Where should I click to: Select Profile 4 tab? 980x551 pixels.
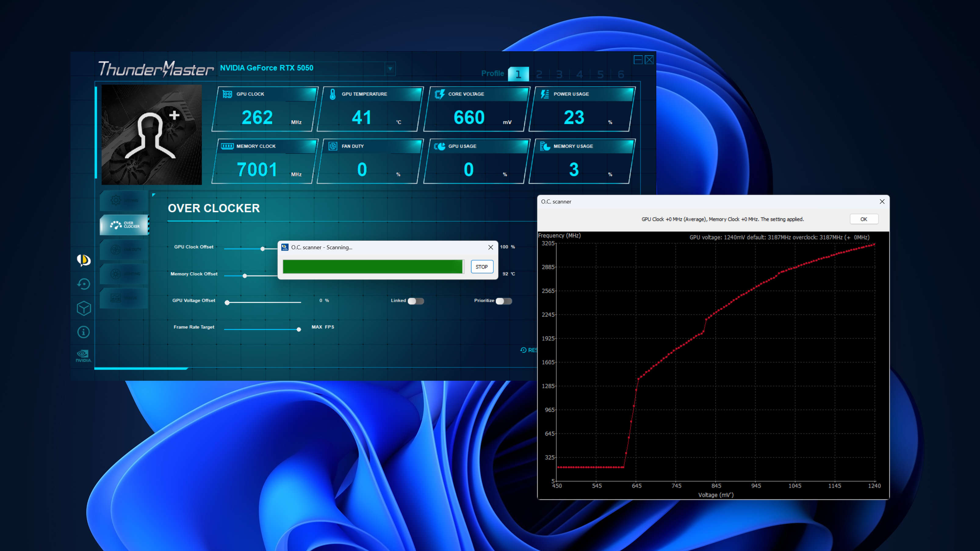point(580,74)
